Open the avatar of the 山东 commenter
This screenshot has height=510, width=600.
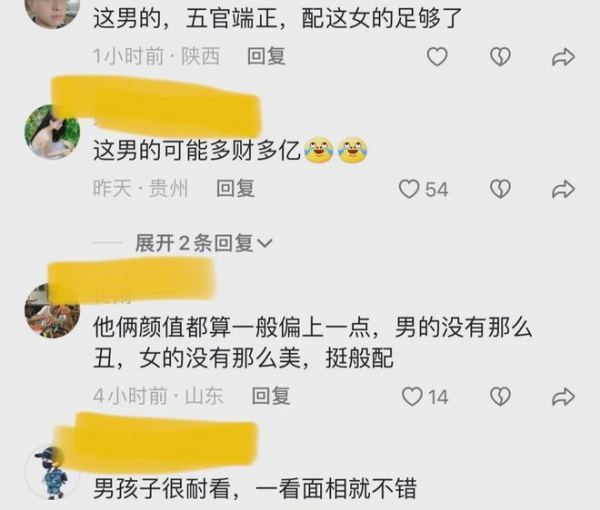pyautogui.click(x=52, y=310)
